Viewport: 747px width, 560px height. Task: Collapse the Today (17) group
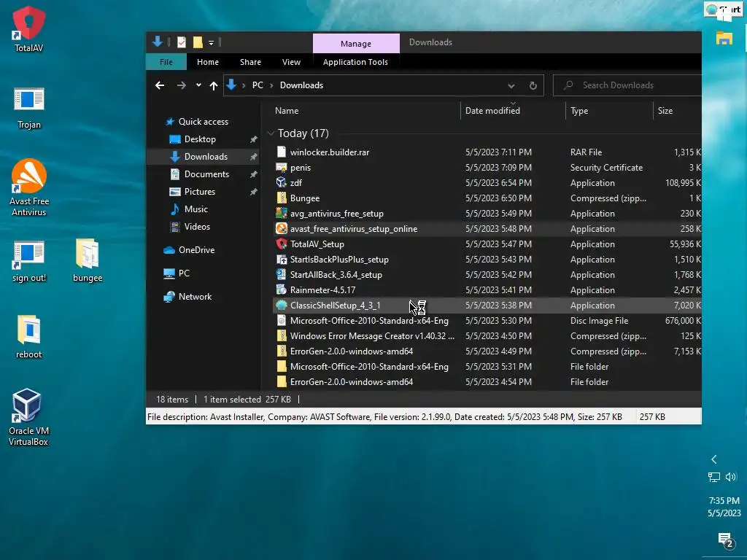click(x=271, y=133)
